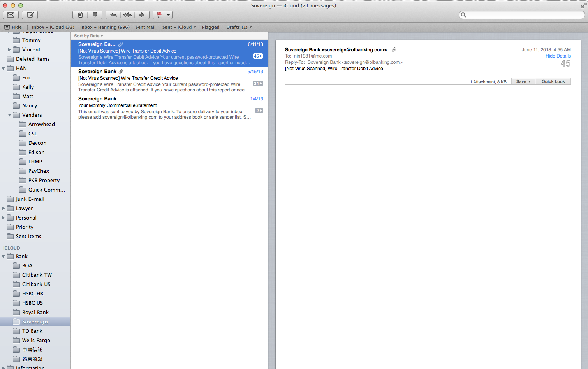
Task: Open the Priority folder icon
Action: tap(10, 227)
